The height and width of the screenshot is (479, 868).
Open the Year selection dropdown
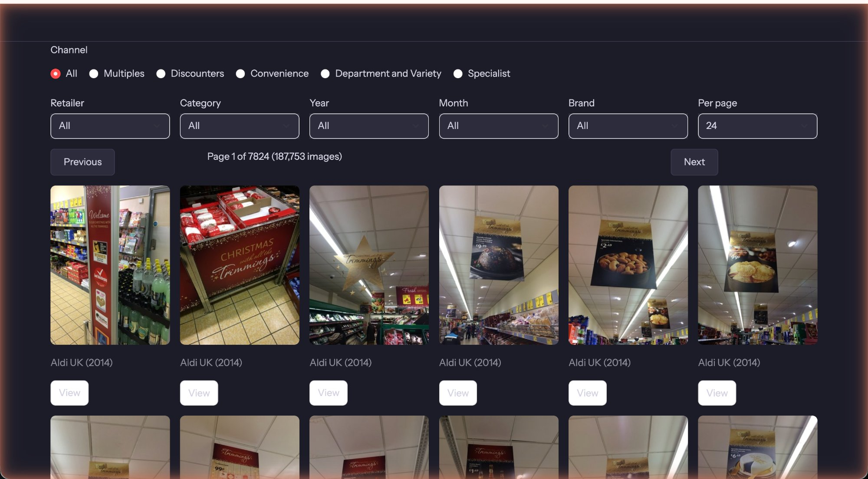pos(368,126)
